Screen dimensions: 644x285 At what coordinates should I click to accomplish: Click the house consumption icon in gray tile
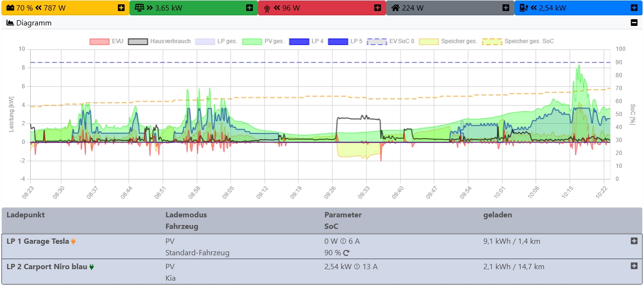pyautogui.click(x=396, y=8)
